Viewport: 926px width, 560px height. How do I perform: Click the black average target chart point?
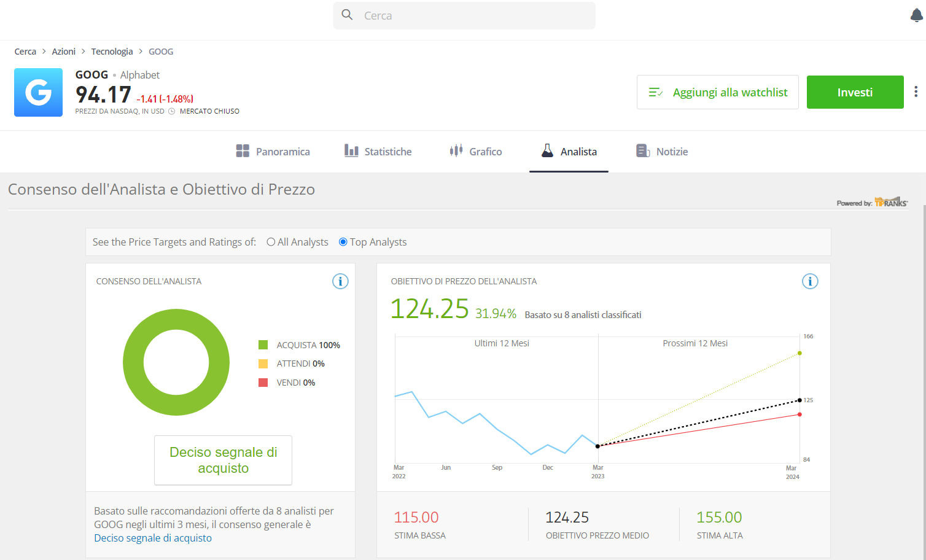(800, 400)
